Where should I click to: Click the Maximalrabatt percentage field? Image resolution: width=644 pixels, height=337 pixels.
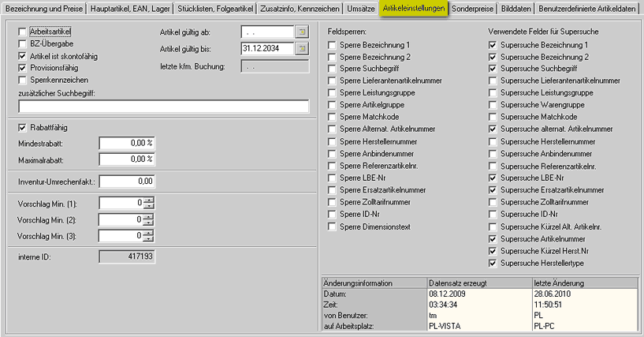click(x=127, y=159)
